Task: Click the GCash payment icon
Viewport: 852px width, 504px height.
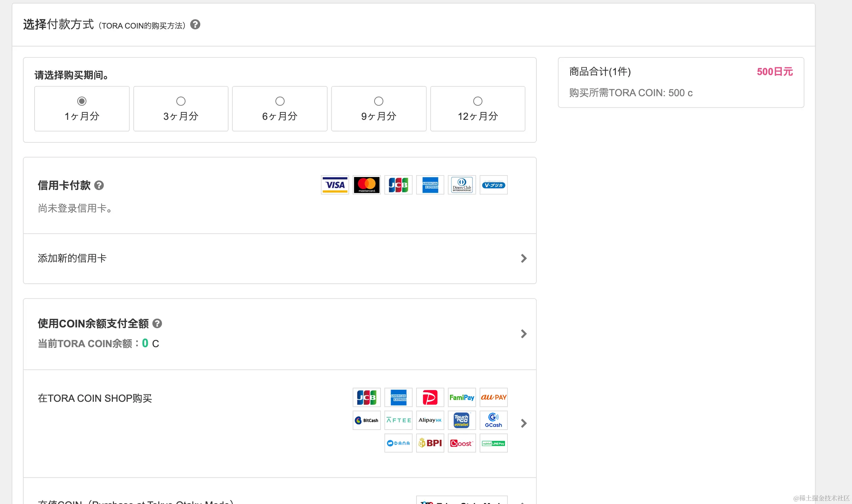Action: pyautogui.click(x=493, y=420)
